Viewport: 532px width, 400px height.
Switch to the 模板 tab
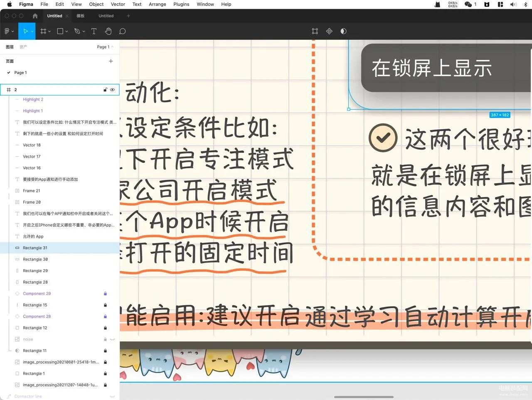(x=80, y=16)
